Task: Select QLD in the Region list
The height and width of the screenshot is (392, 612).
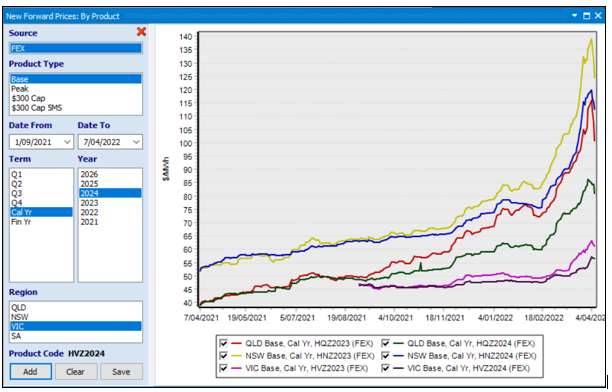Action: tap(76, 307)
